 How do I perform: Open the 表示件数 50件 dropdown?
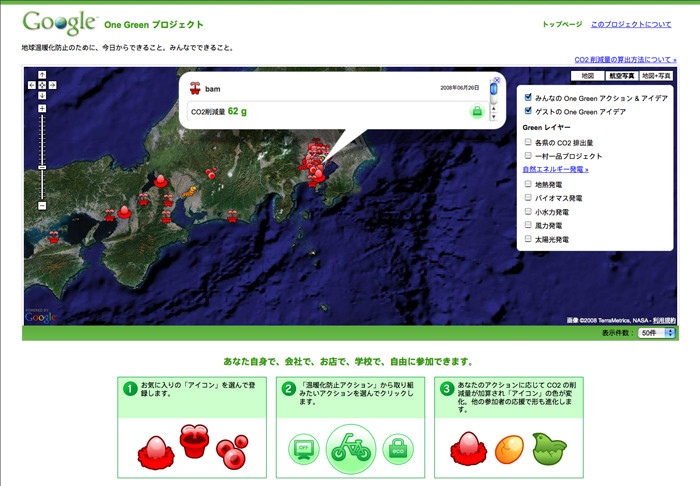[657, 333]
